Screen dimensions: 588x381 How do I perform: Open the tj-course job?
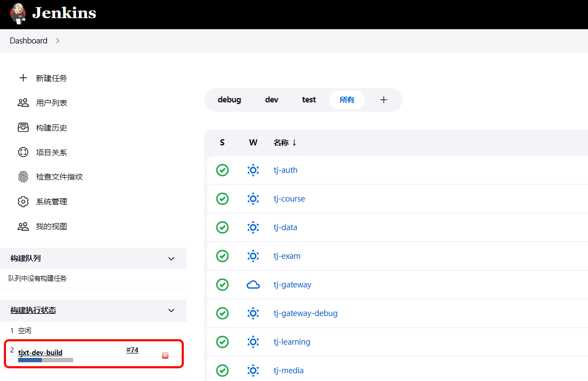point(289,199)
